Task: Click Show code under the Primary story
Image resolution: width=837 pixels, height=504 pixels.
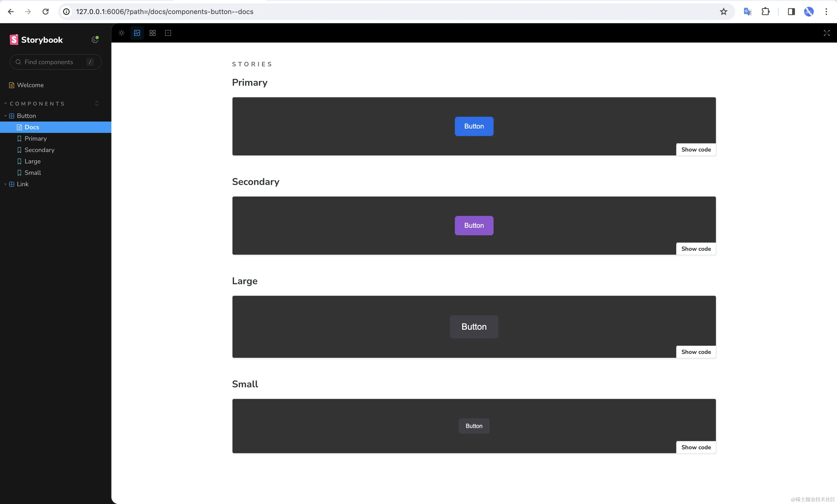Action: pos(696,149)
